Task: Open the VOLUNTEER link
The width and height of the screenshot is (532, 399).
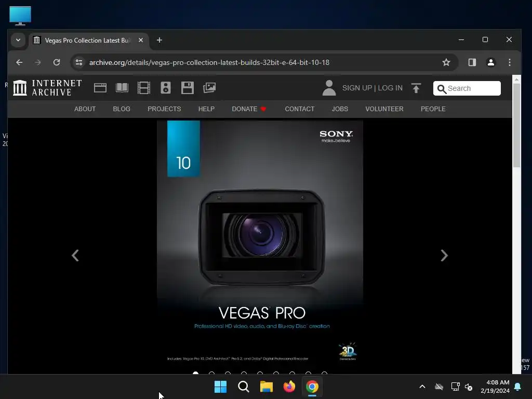Action: pos(384,109)
